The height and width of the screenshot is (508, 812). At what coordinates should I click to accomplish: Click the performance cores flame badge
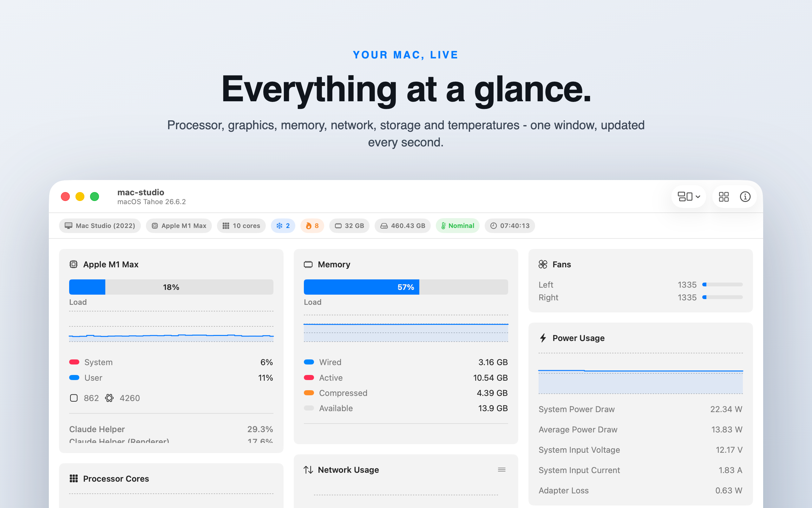pos(312,226)
